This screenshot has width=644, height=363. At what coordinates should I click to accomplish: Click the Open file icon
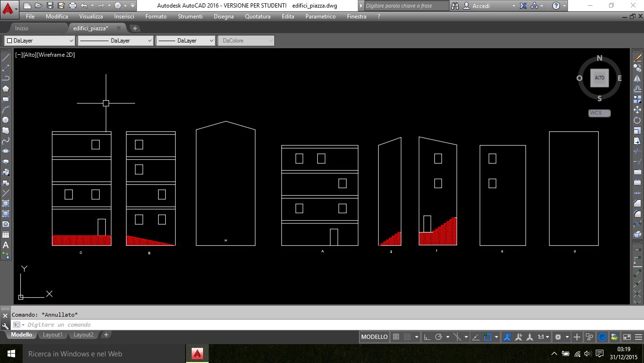click(39, 6)
